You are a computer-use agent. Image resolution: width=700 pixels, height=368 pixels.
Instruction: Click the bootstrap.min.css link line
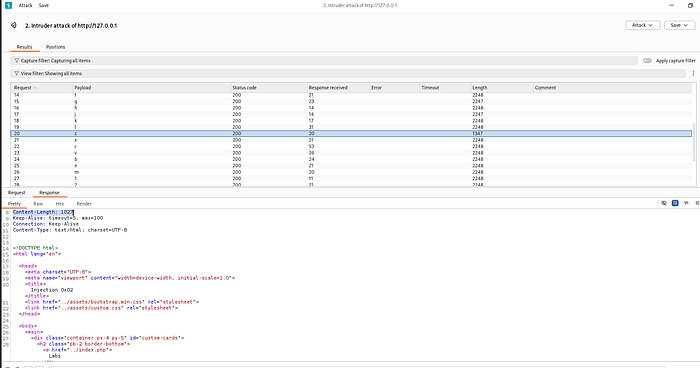[112, 302]
